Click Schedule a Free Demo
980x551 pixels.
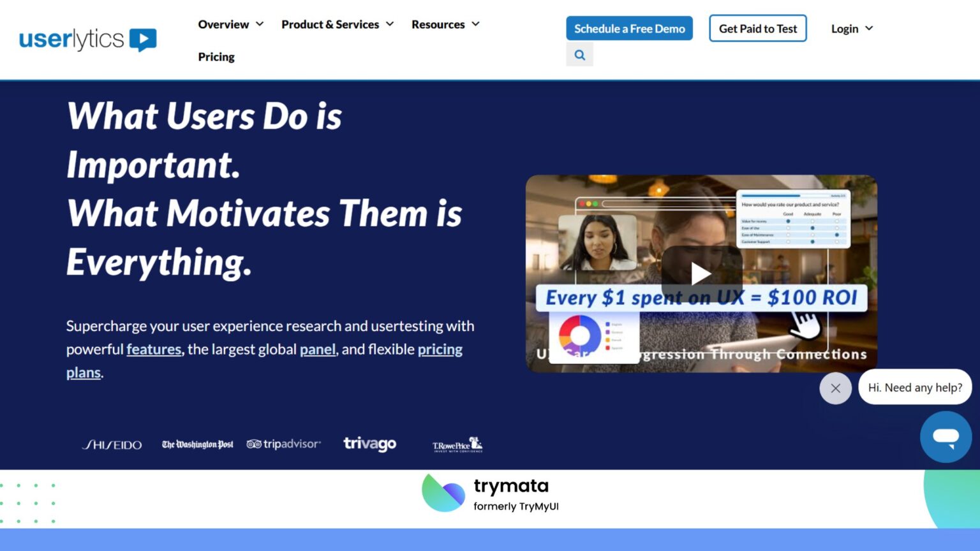coord(629,28)
